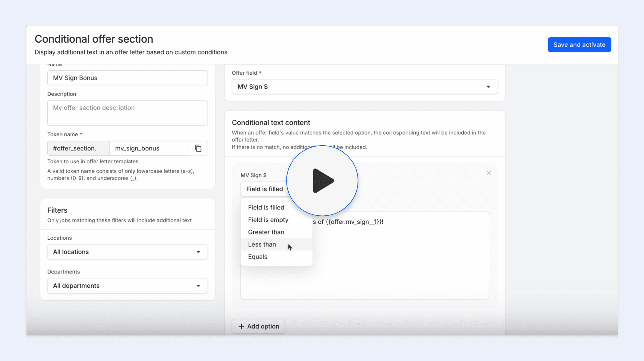
Task: Select 'Field is filled' menu option
Action: (x=266, y=207)
